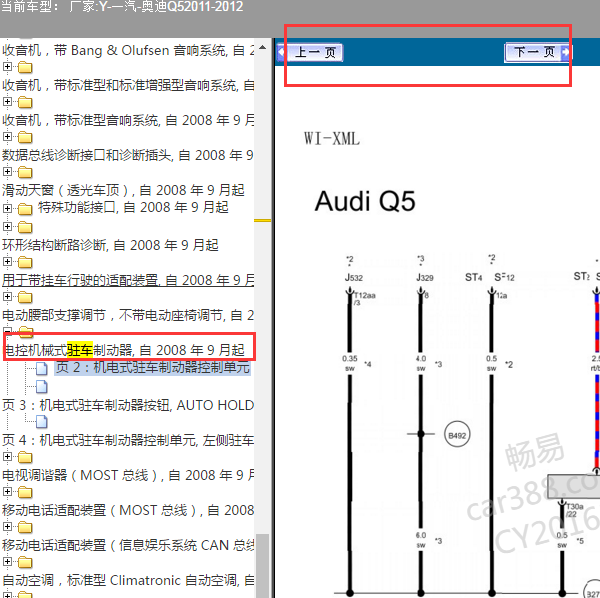This screenshot has height=598, width=600.
Task: Select 移动电话适配装置(MOST 总线) entry
Action: point(128,510)
